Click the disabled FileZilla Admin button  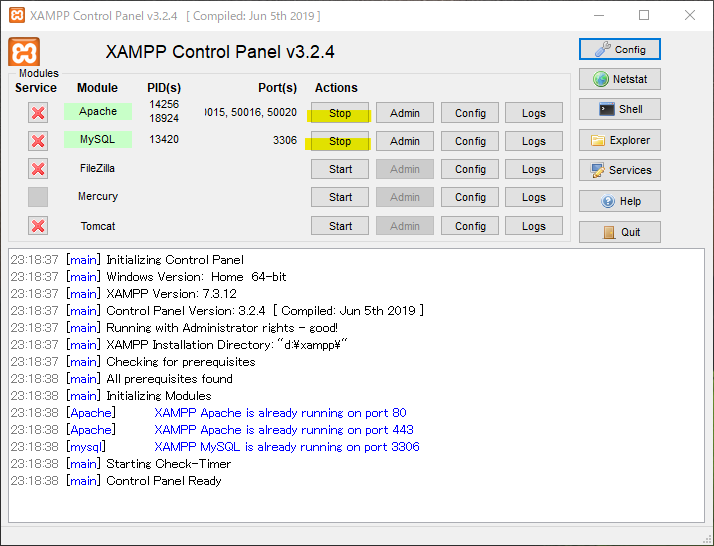point(404,169)
